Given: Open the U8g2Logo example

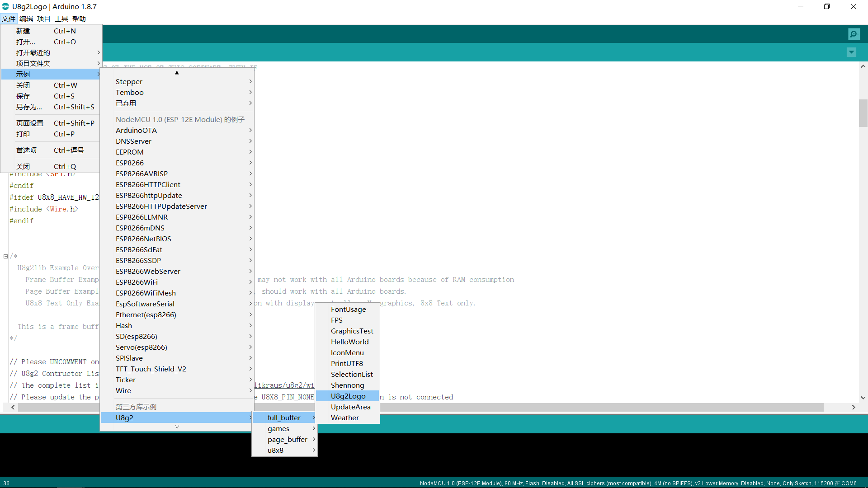Looking at the screenshot, I should [348, 396].
